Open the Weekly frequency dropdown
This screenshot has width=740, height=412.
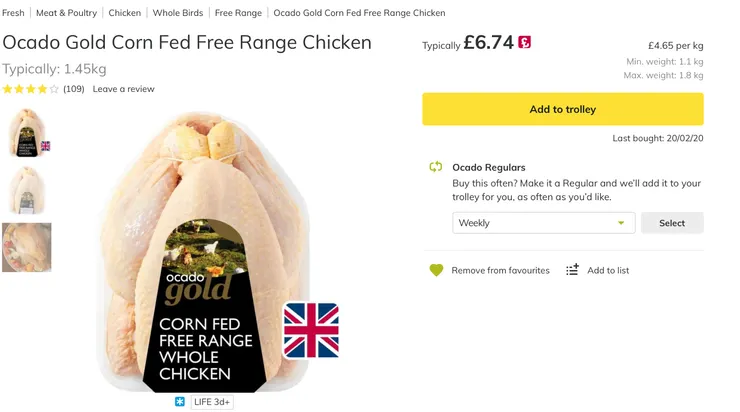click(543, 223)
